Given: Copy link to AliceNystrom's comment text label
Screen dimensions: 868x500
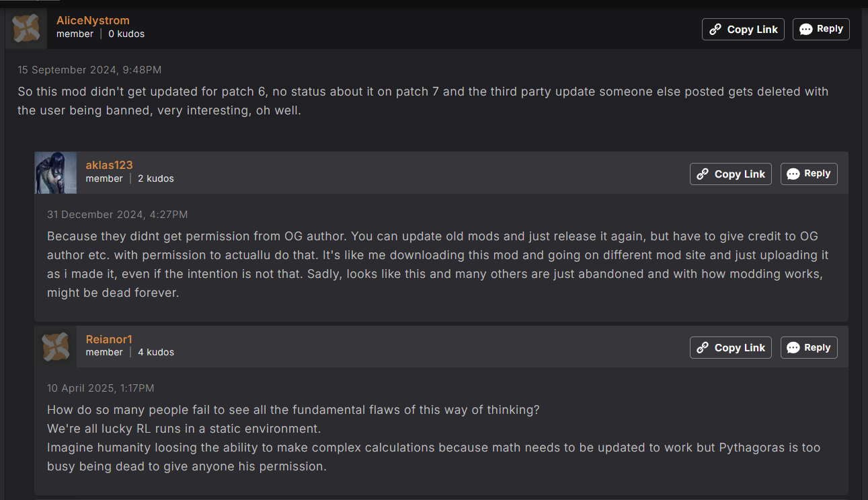Looking at the screenshot, I should tap(752, 30).
